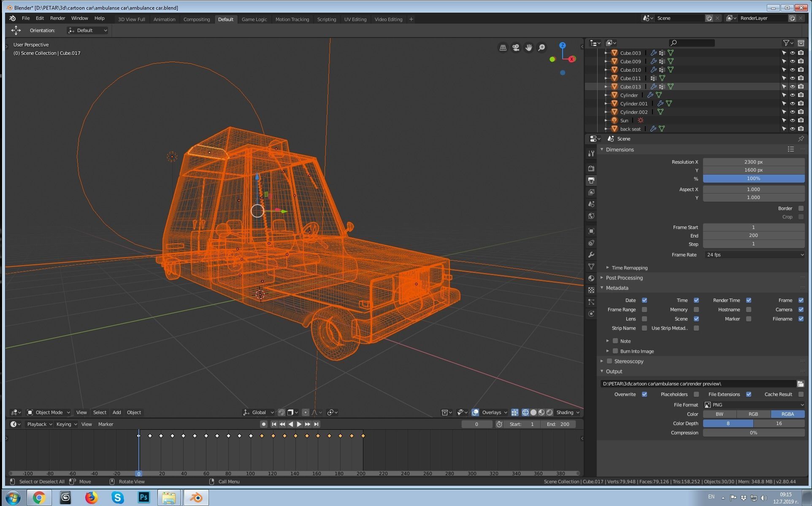Switch to the Scripting workspace tab
Viewport: 812px width, 506px height.
(x=327, y=19)
